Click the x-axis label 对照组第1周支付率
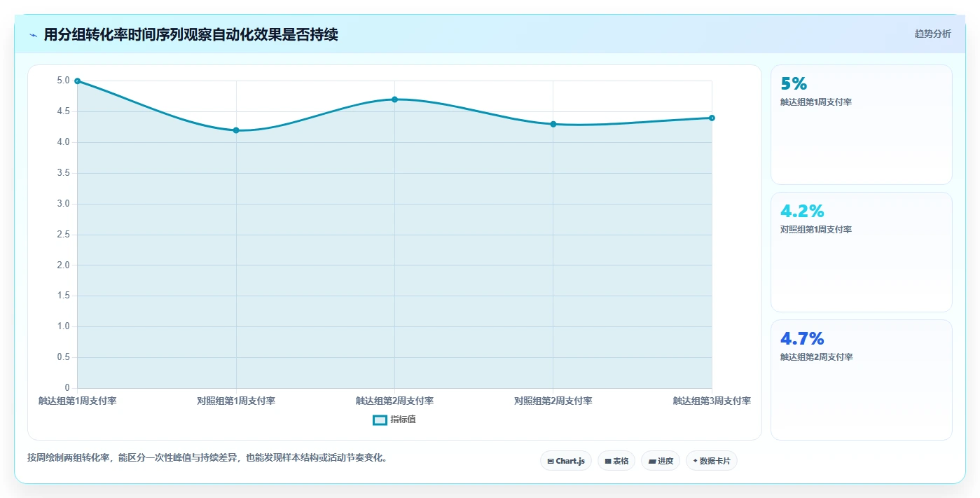This screenshot has height=498, width=980. (236, 401)
